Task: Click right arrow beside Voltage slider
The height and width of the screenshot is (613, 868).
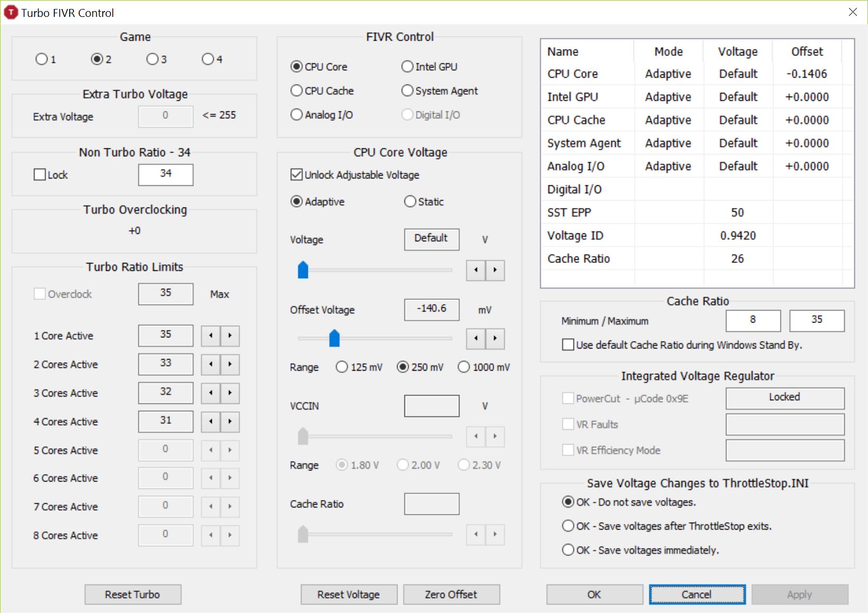Action: pos(495,270)
